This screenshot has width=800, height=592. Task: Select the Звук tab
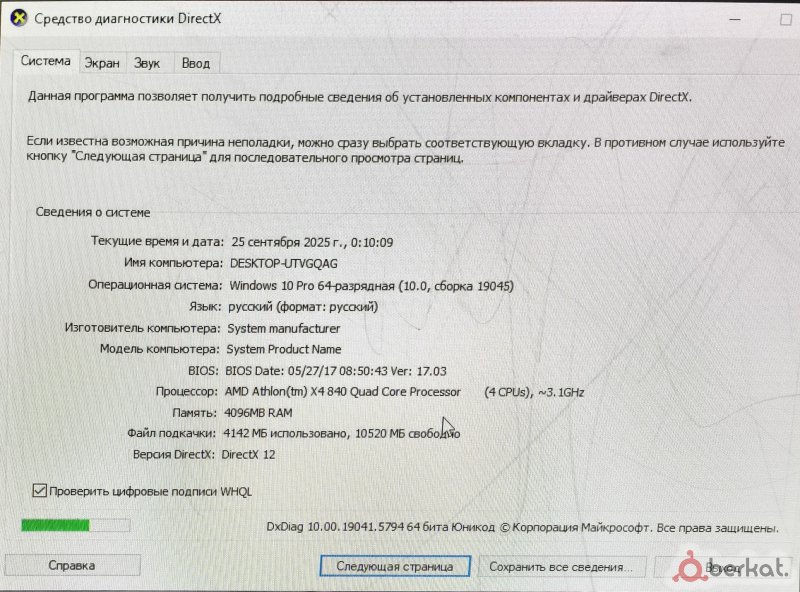click(x=147, y=63)
